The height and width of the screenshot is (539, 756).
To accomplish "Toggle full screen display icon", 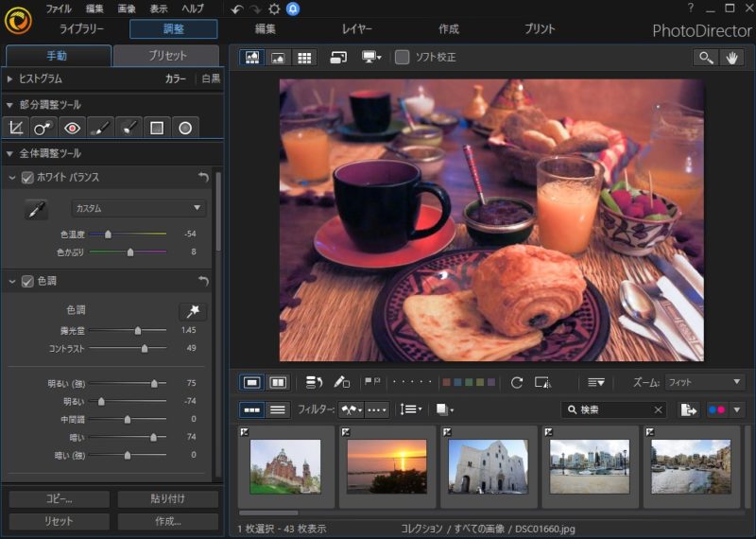I will point(338,58).
